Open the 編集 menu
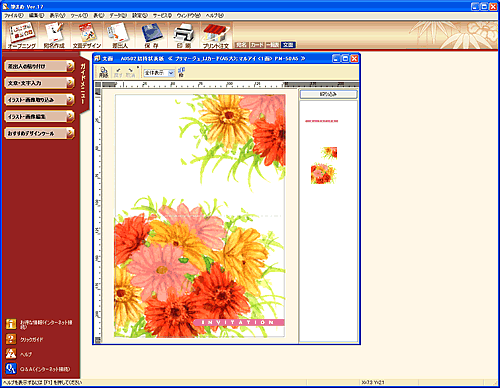The image size is (500, 388). [36, 16]
